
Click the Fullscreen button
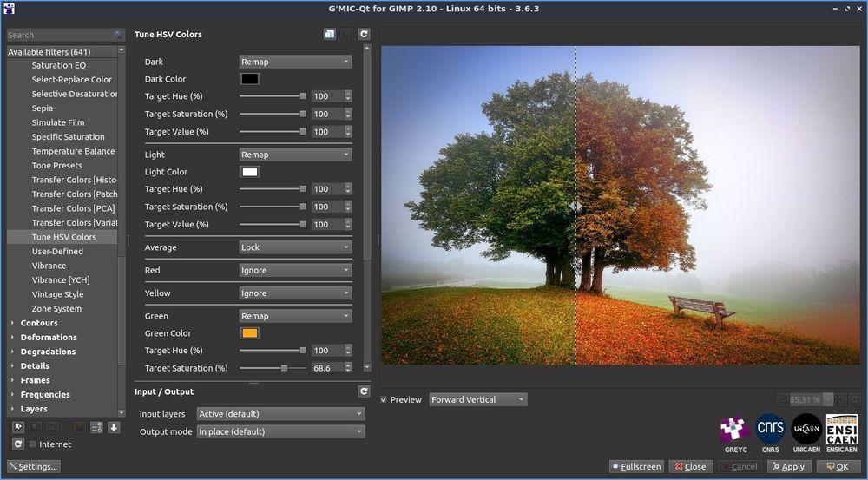(x=636, y=467)
